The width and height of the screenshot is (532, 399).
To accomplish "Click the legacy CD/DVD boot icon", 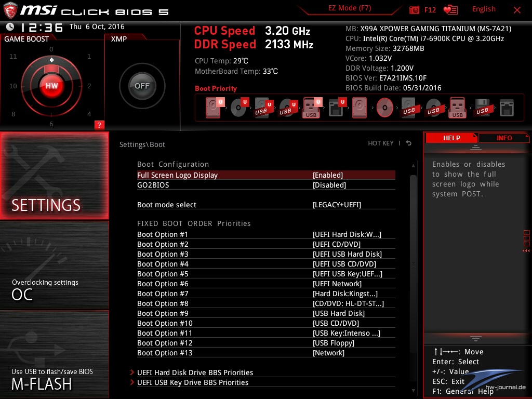I will 384,108.
